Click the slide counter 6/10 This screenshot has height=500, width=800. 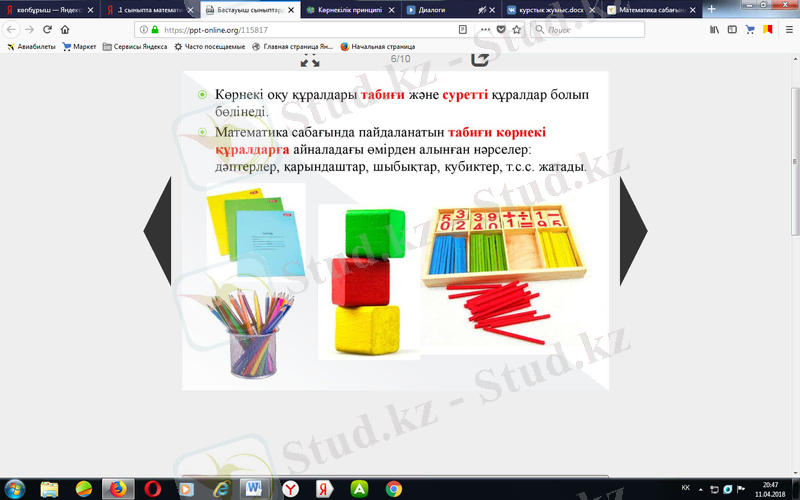[401, 59]
